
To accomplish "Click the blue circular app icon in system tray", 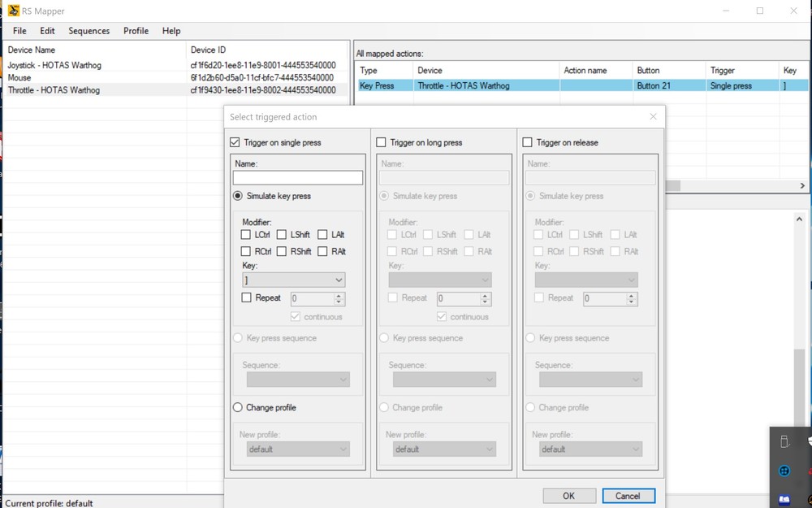I will (x=783, y=471).
